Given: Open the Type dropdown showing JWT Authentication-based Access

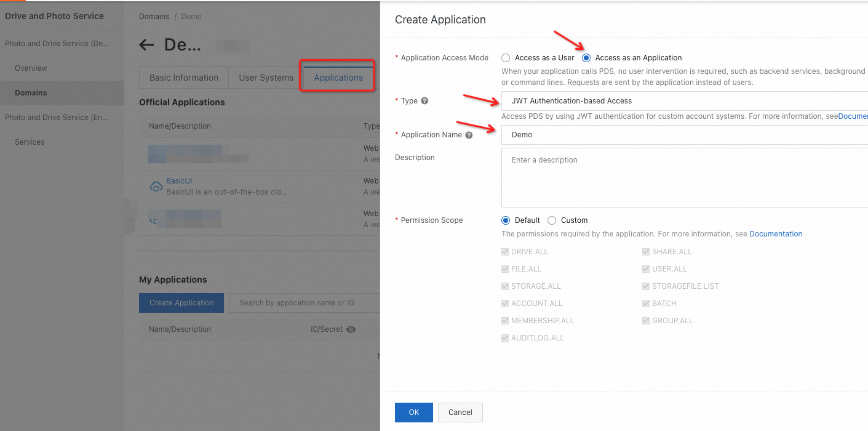Looking at the screenshot, I should pos(685,101).
